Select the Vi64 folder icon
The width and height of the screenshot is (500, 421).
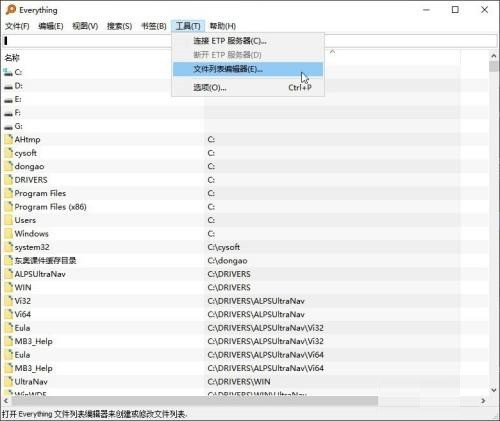(8, 314)
